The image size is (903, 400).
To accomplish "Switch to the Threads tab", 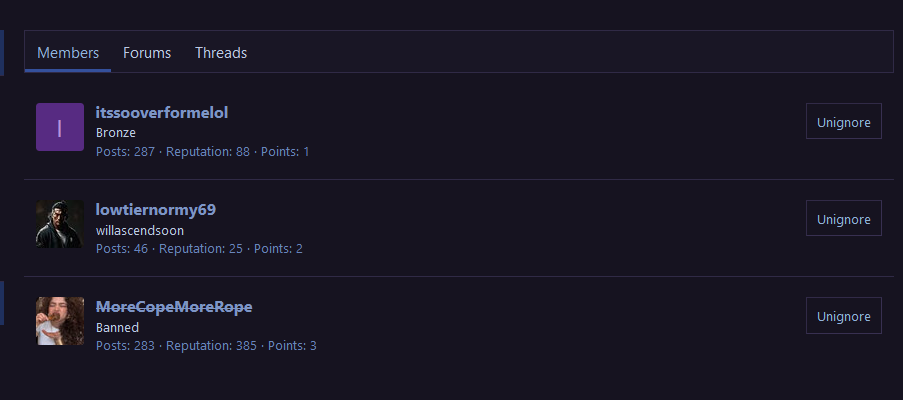I will click(221, 53).
